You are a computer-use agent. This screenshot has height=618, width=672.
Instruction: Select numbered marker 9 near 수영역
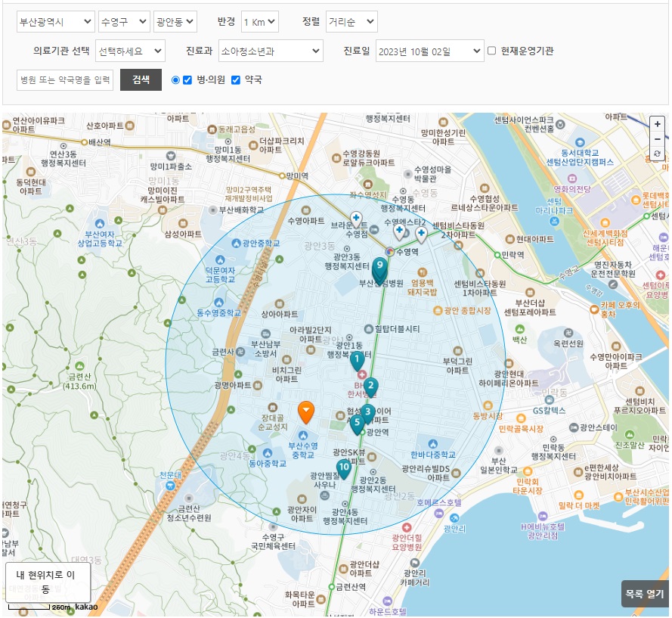(379, 266)
